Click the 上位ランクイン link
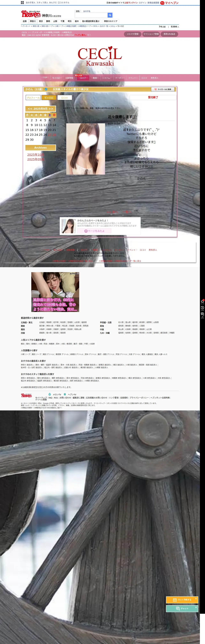 click(131, 3)
